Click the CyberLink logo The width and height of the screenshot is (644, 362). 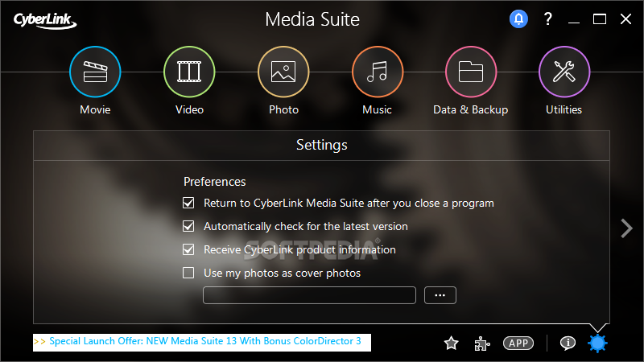click(45, 21)
